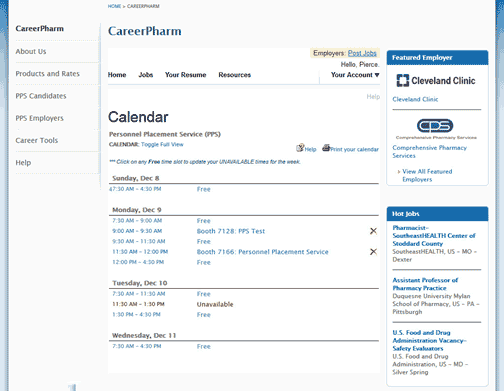Click the calendar Help notepad icon

[x=300, y=148]
